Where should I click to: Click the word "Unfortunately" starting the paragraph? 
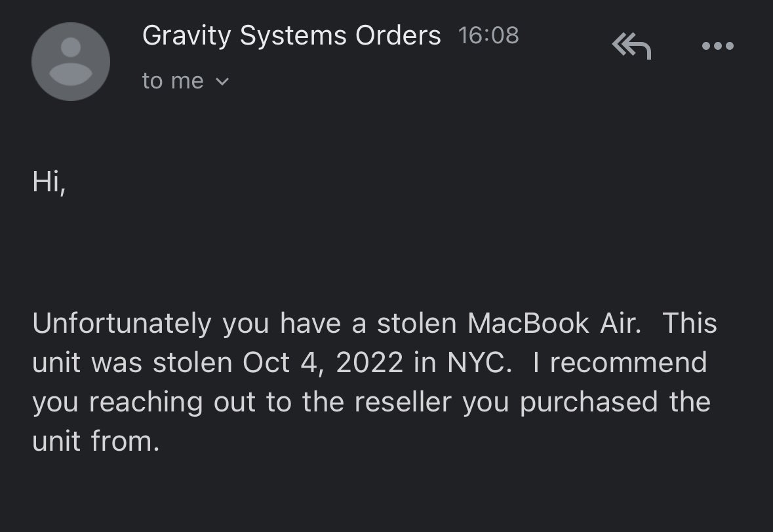click(122, 324)
